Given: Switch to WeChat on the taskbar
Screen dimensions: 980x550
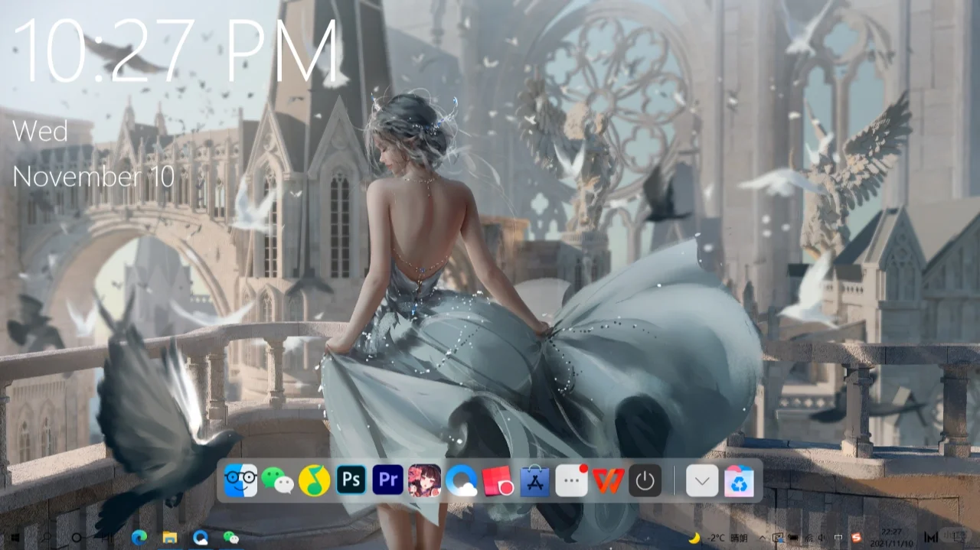Looking at the screenshot, I should [x=230, y=538].
